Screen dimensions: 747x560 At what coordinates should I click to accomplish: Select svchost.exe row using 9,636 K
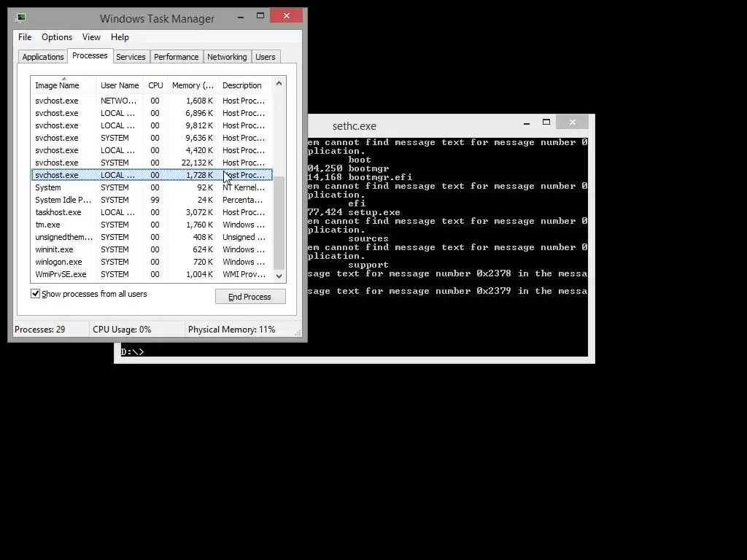point(152,138)
